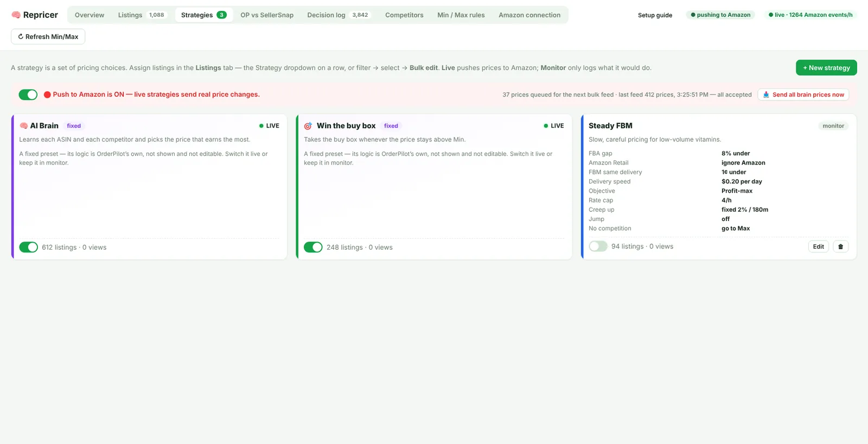Click the '612 listings · 0 views' text
Image resolution: width=868 pixels, height=444 pixels.
click(74, 248)
